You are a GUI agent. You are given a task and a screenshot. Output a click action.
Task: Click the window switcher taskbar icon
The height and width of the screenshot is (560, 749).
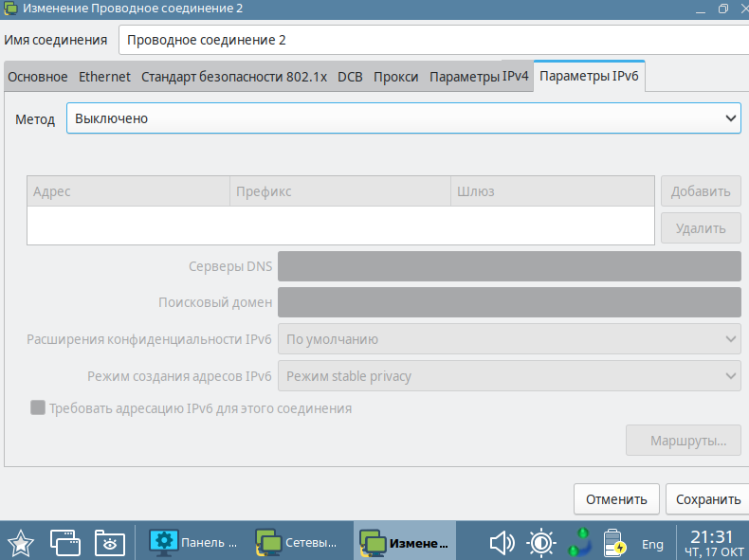tap(65, 543)
